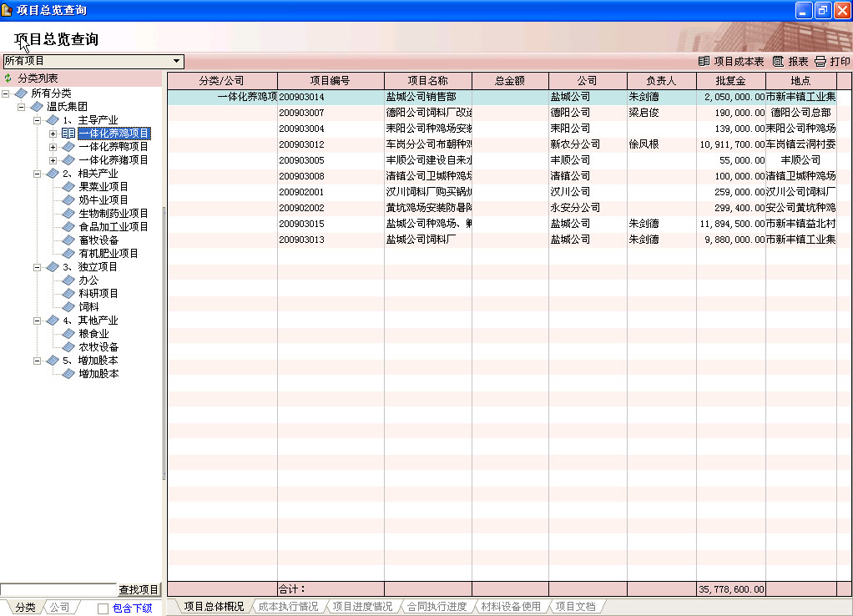Switch to the 项目进度情况 tab
This screenshot has width=853, height=616.
pos(362,606)
